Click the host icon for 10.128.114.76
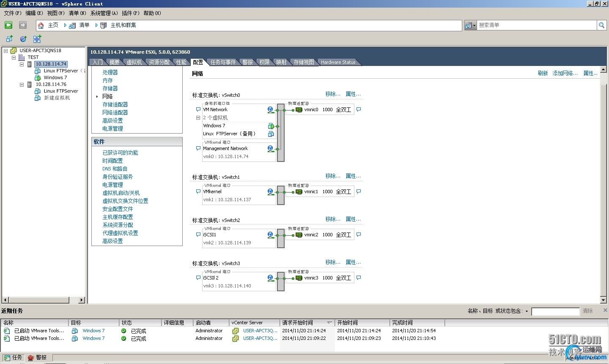The image size is (609, 364). click(x=30, y=85)
